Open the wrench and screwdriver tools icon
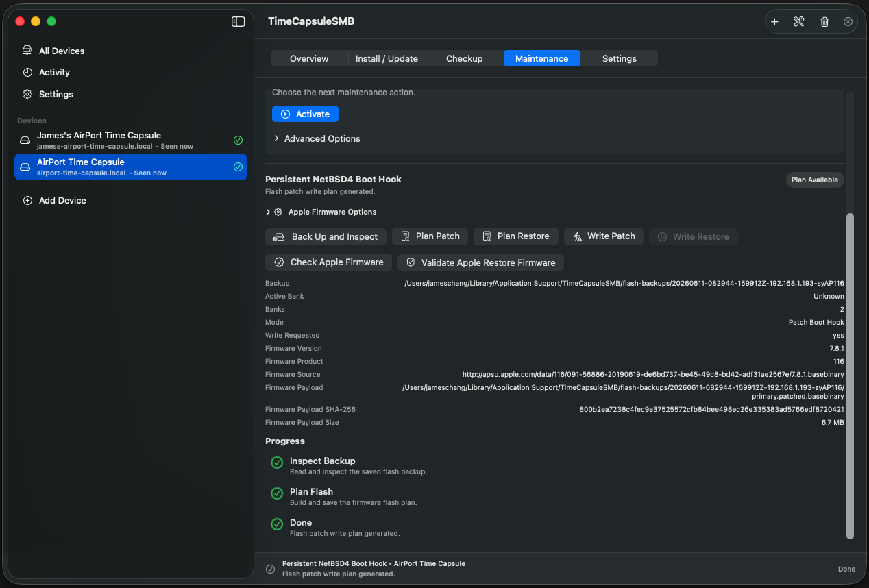 799,22
